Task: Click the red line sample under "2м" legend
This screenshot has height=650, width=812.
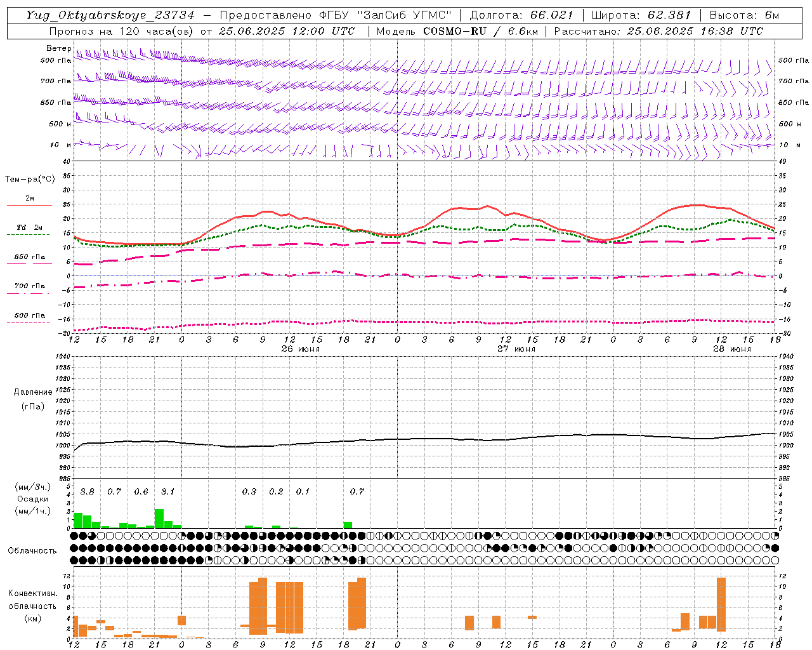Action: tap(29, 205)
